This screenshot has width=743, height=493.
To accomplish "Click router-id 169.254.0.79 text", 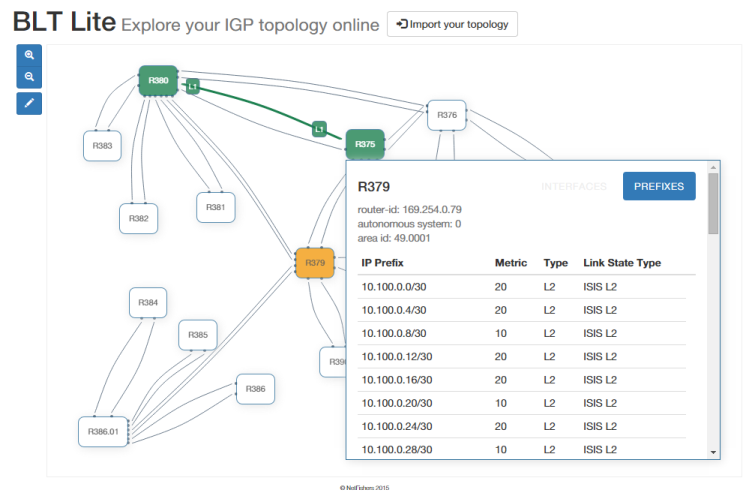I will pyautogui.click(x=409, y=210).
